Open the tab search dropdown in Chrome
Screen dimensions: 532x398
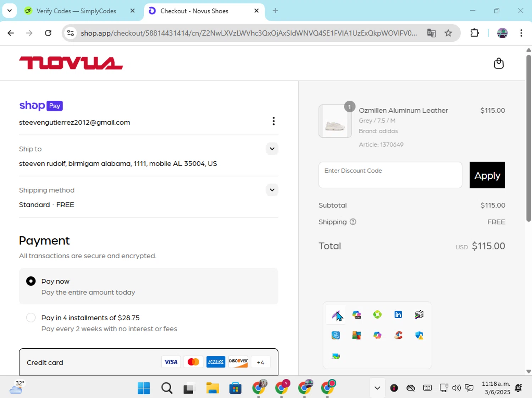pyautogui.click(x=10, y=11)
